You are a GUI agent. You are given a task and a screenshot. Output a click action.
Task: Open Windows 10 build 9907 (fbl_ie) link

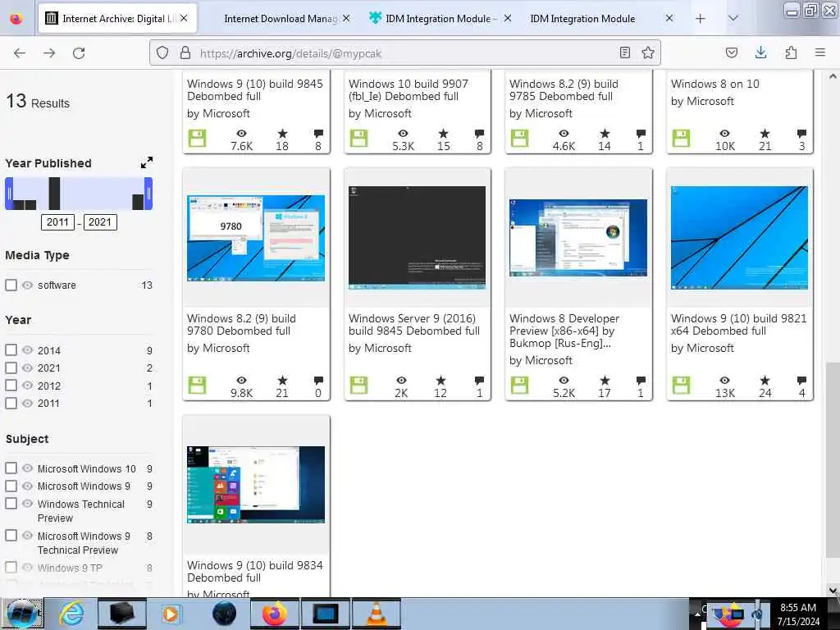409,90
